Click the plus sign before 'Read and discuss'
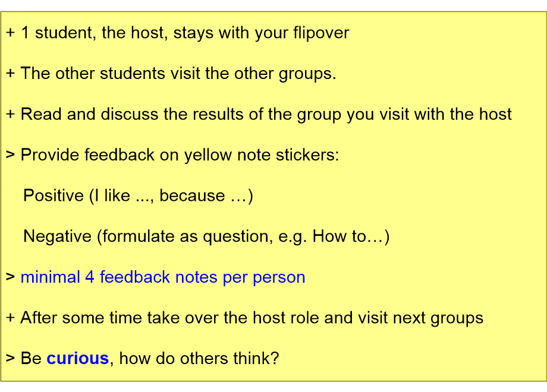Screen dimensions: 547x392 click(x=11, y=114)
